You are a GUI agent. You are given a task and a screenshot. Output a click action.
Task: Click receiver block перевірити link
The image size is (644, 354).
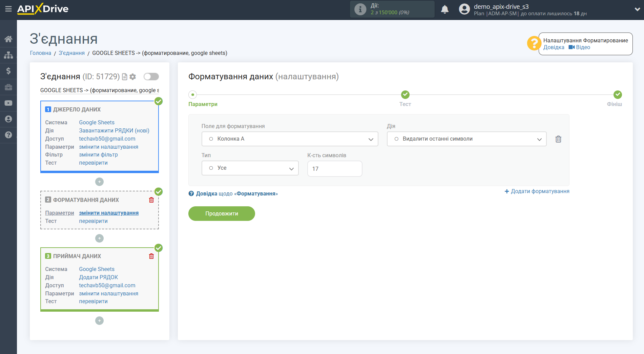pyautogui.click(x=93, y=301)
